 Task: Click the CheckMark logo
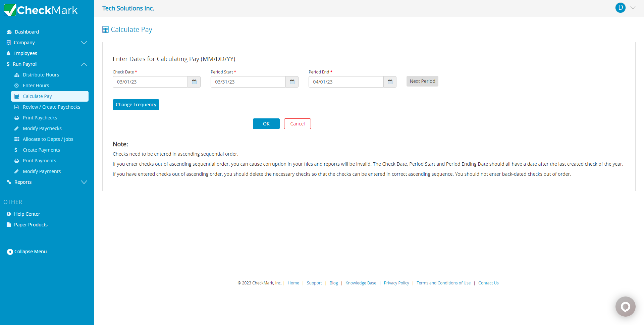pyautogui.click(x=41, y=10)
